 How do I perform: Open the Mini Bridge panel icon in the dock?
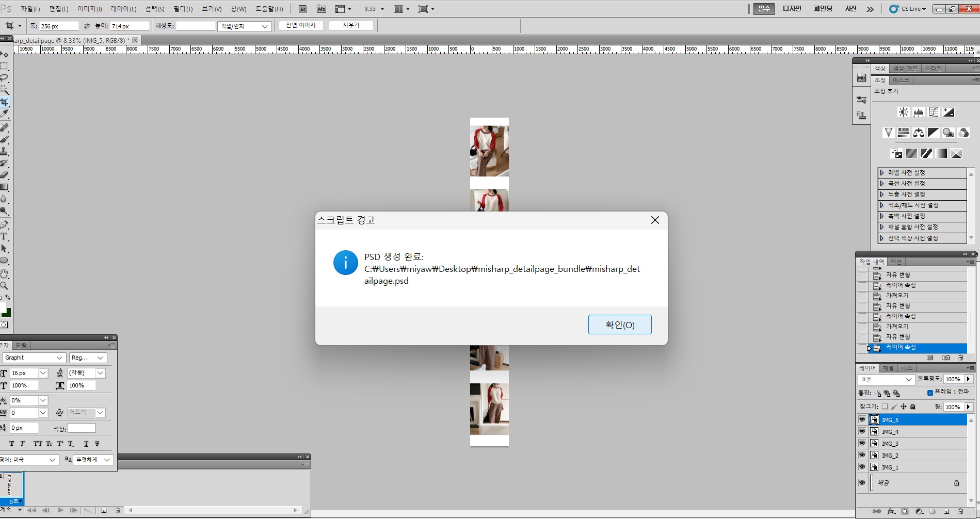(861, 77)
